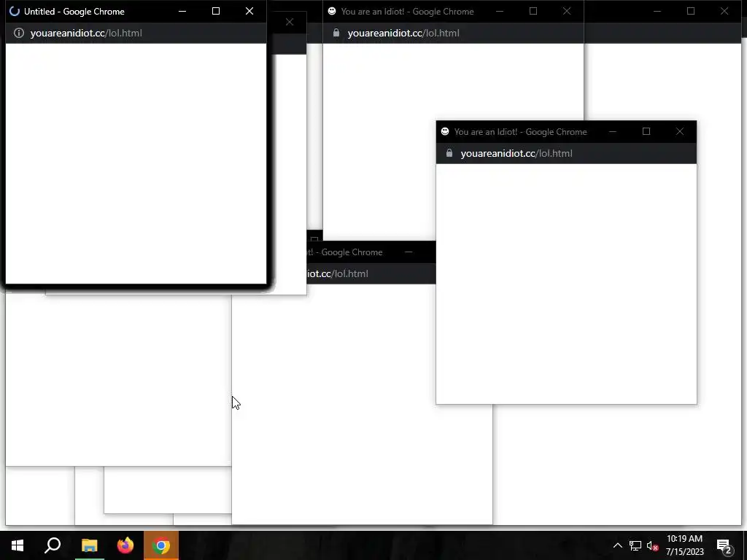Close window hidden behind Untitled window

click(x=289, y=22)
